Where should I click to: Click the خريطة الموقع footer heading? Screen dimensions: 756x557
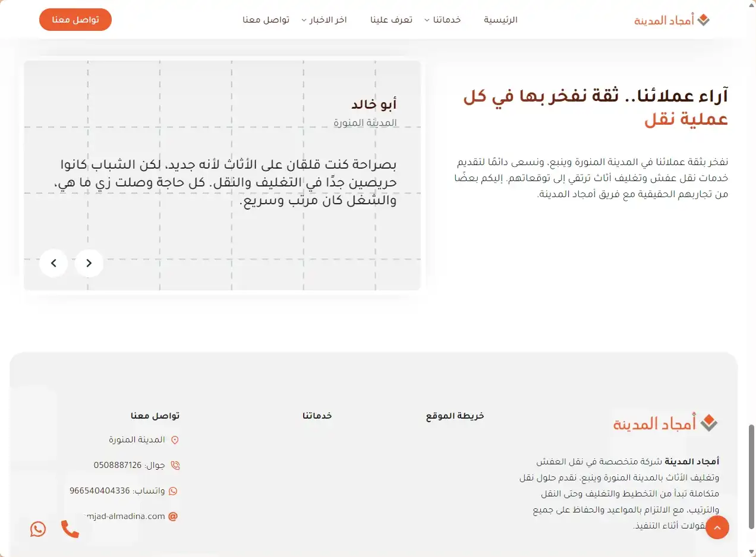click(455, 416)
